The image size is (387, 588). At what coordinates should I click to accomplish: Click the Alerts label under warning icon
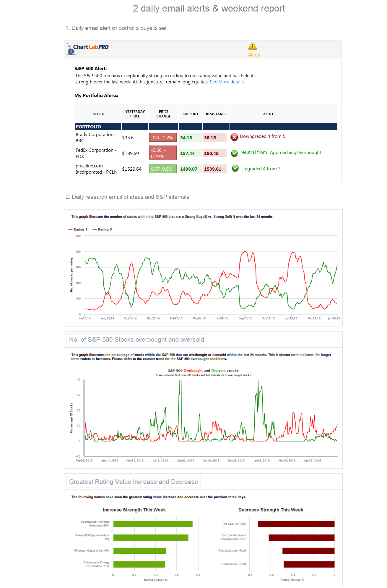click(x=254, y=55)
